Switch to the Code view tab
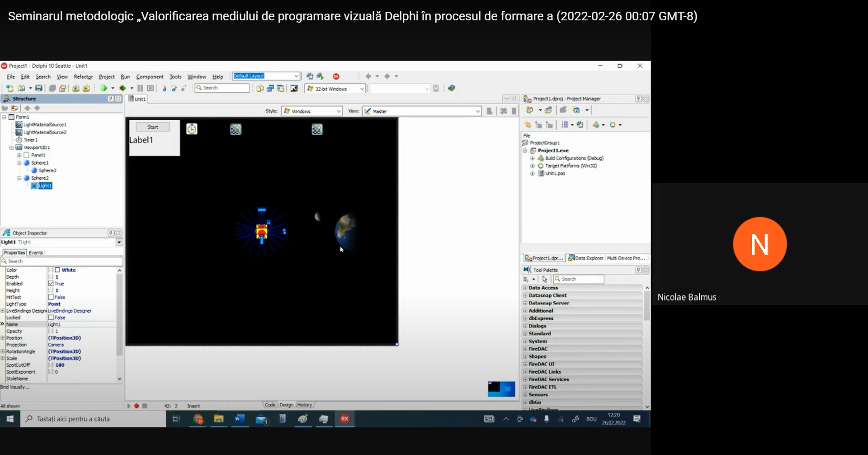Screen dimensions: 868x455 point(270,405)
